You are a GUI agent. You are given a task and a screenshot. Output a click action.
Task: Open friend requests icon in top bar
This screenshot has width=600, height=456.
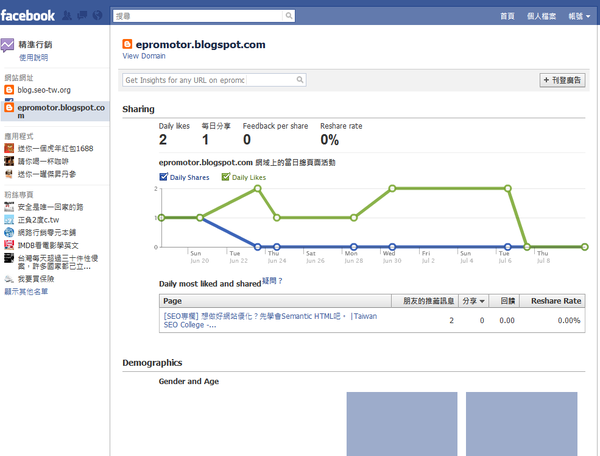pos(67,16)
